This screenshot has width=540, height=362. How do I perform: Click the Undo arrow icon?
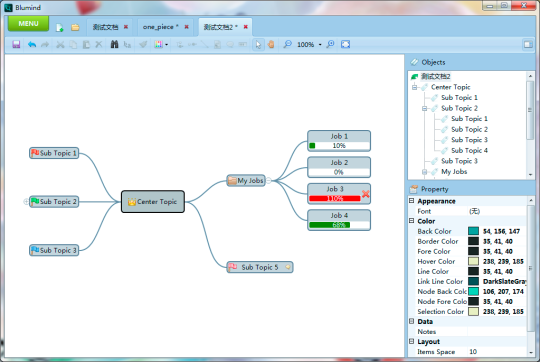coord(32,44)
